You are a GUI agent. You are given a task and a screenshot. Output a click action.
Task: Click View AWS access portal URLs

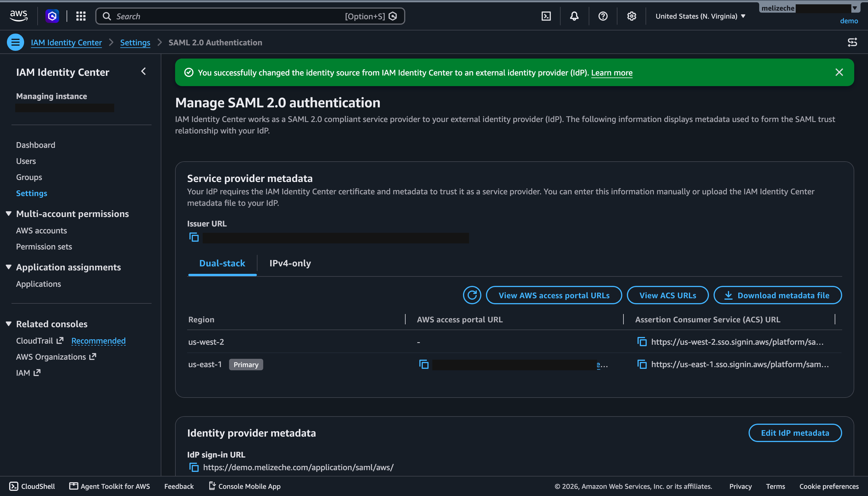(554, 295)
